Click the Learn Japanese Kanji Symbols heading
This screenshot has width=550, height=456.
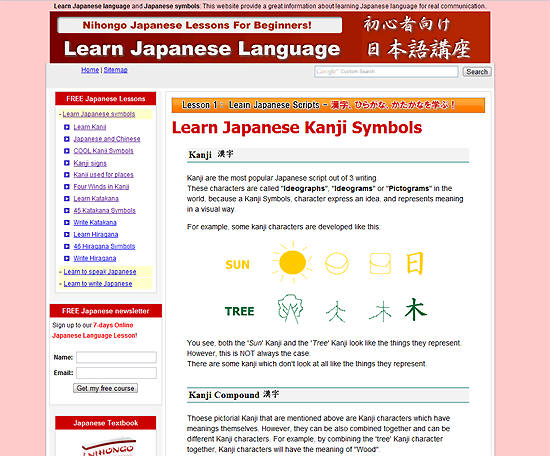(297, 127)
